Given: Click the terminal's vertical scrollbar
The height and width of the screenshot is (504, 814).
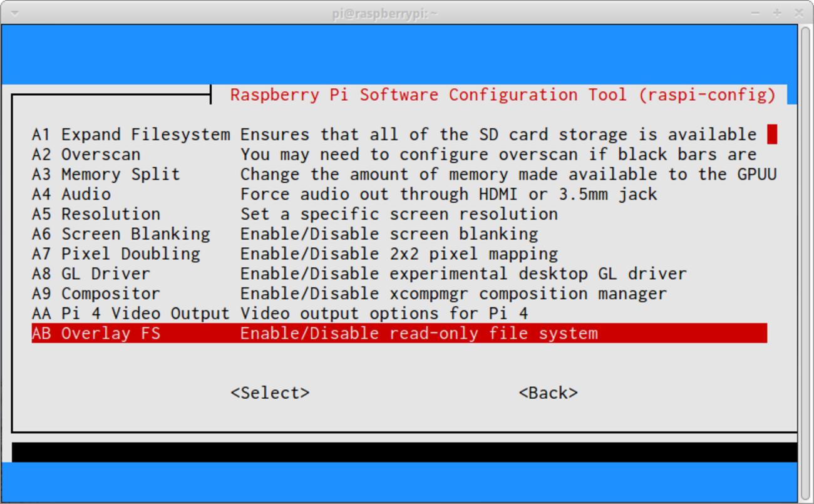Looking at the screenshot, I should (806, 263).
